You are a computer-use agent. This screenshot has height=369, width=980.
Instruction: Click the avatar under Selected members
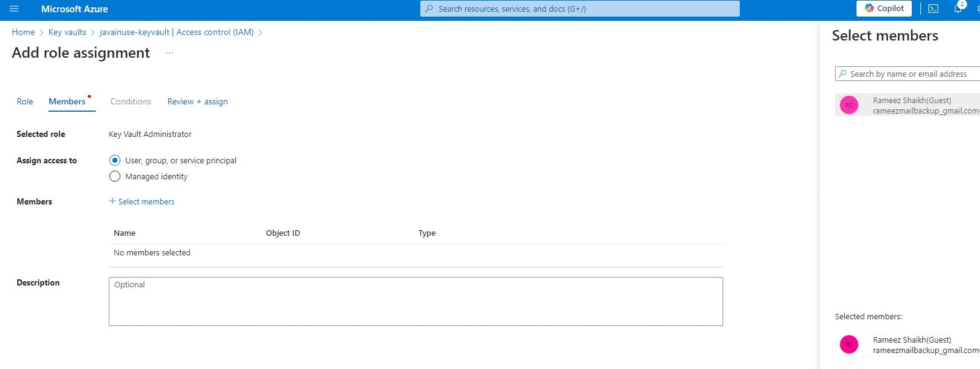[849, 344]
